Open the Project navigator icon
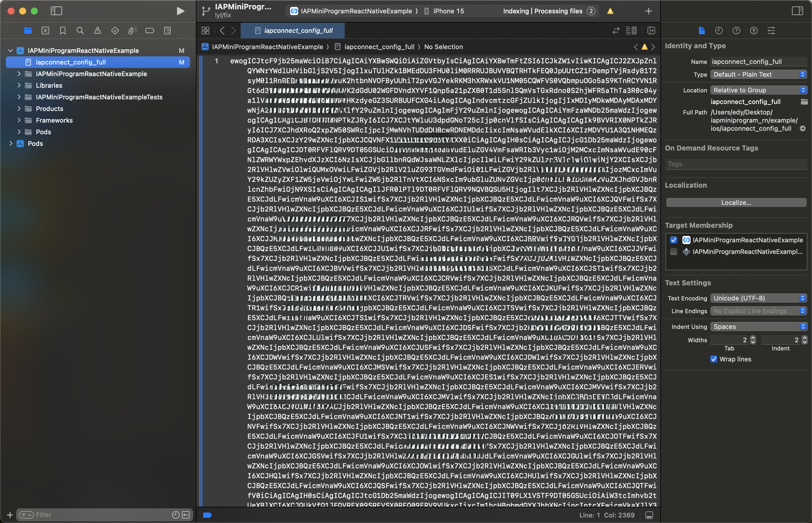This screenshot has width=812, height=523. pyautogui.click(x=28, y=30)
